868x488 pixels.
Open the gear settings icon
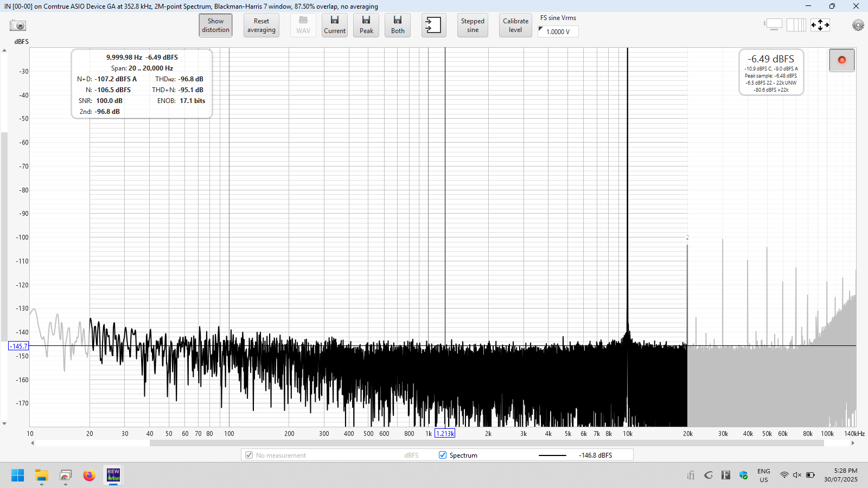coord(858,25)
